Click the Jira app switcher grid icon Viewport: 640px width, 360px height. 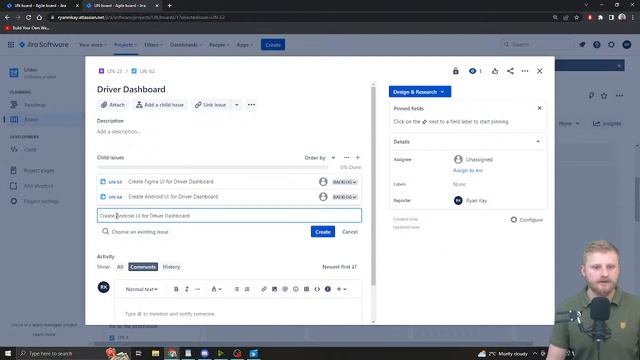point(11,44)
